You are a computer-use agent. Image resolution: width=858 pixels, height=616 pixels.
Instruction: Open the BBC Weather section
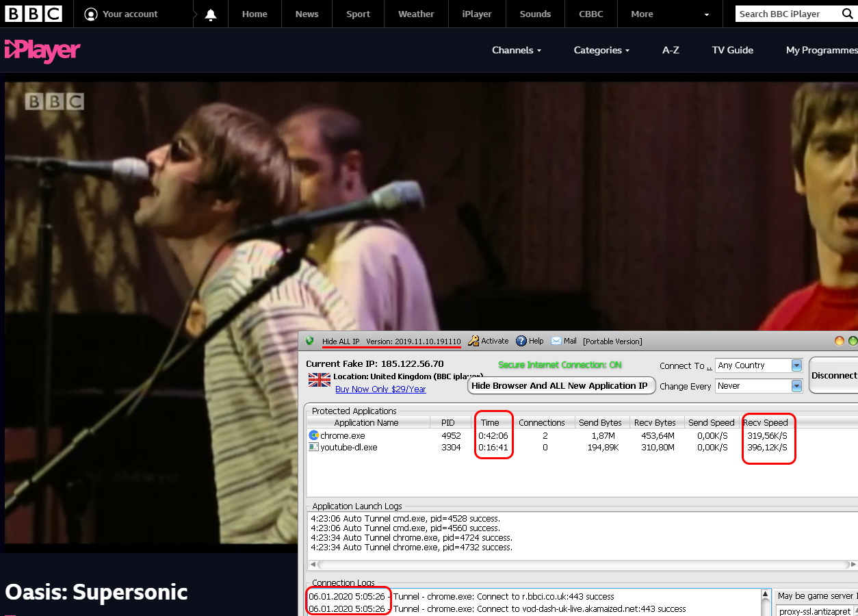click(x=416, y=14)
